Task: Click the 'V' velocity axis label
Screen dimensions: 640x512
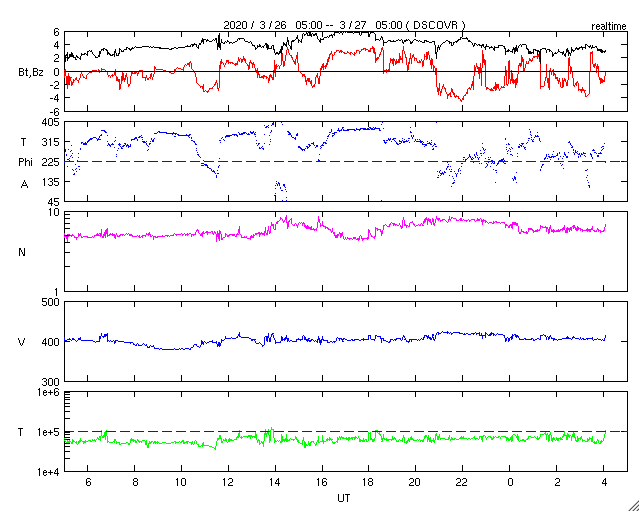Action: 22,342
